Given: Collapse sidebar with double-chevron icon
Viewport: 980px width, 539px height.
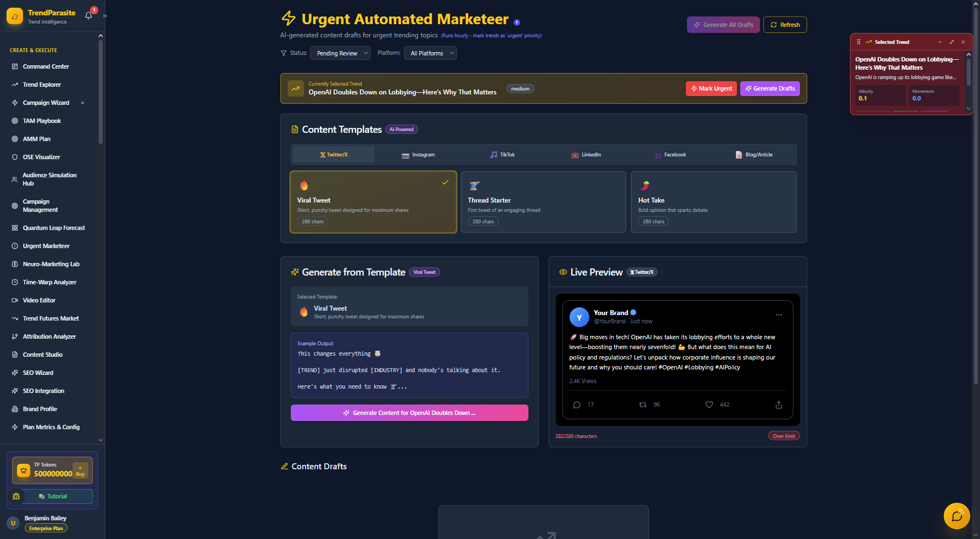Looking at the screenshot, I should coord(105,16).
